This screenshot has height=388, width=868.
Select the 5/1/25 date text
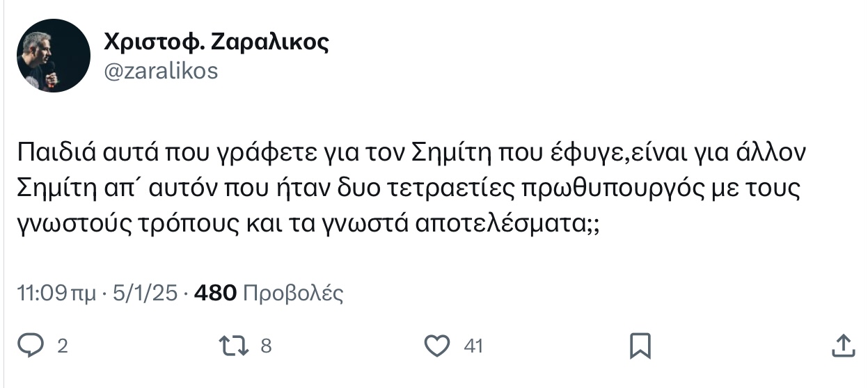click(144, 293)
